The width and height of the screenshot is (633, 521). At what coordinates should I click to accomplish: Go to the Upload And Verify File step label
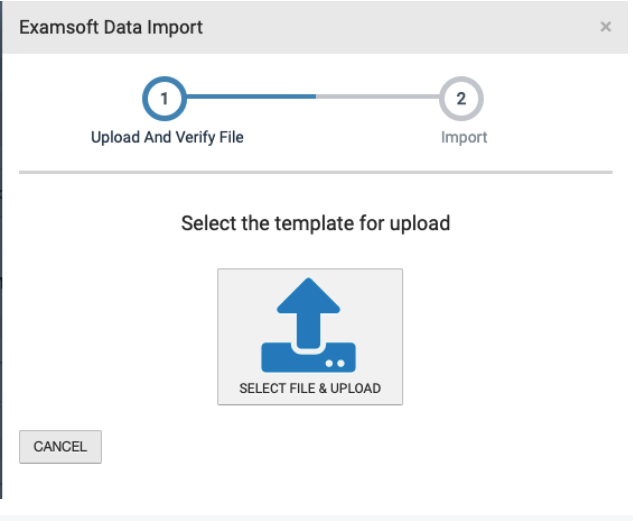click(167, 137)
